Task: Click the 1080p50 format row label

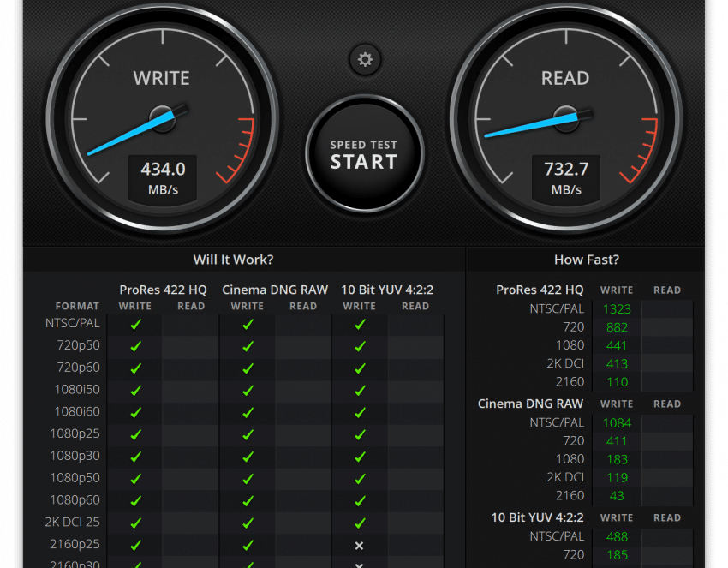Action: [x=75, y=478]
